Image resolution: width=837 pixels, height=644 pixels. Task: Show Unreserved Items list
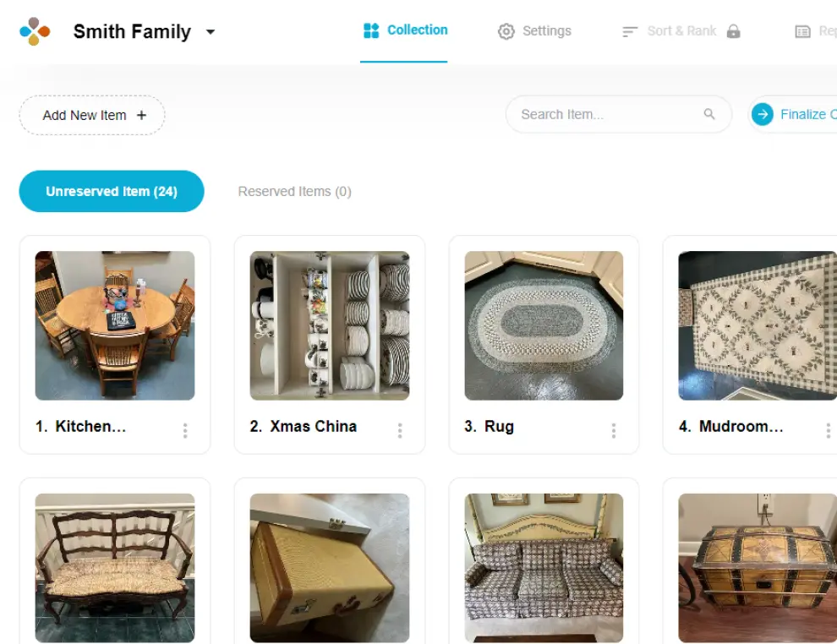112,191
